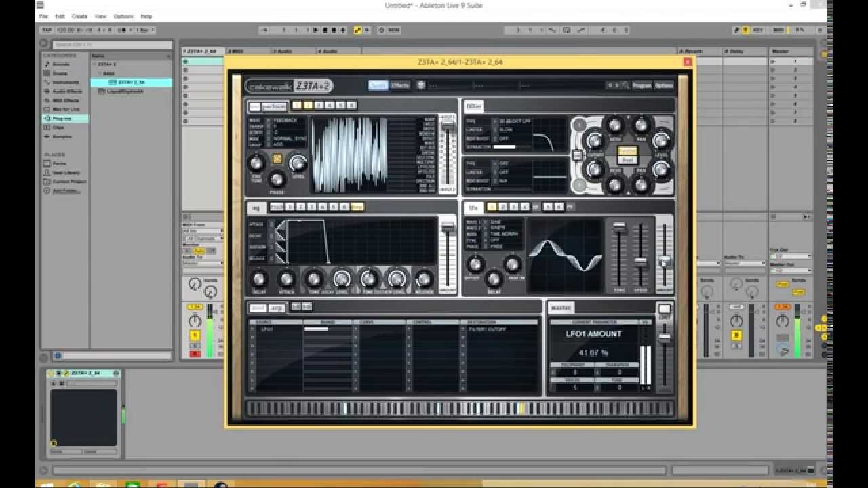Click the Ableton transport stop button

pyautogui.click(x=325, y=30)
